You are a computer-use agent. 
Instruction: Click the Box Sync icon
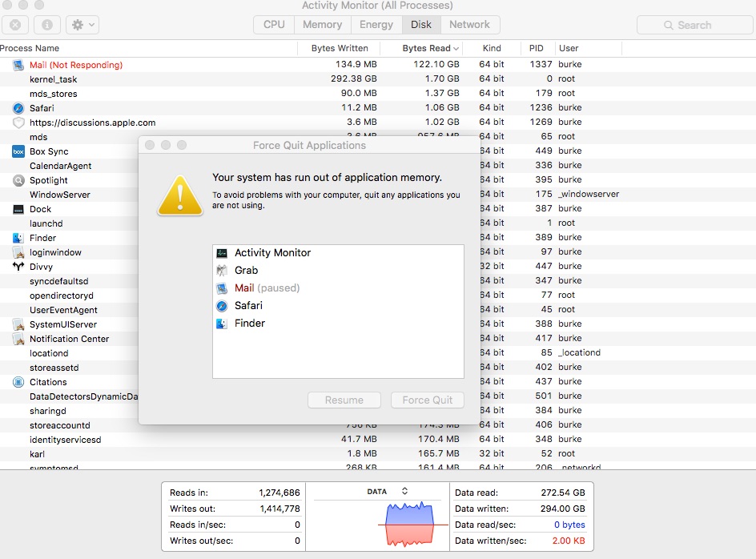[18, 151]
